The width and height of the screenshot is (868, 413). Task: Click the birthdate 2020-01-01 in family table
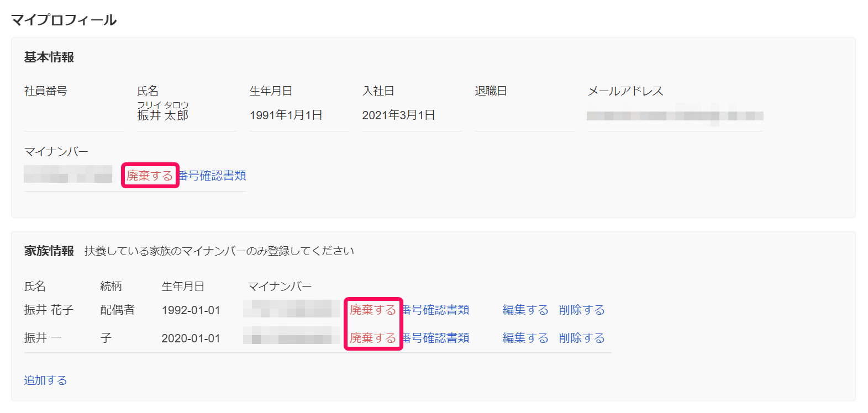[191, 338]
